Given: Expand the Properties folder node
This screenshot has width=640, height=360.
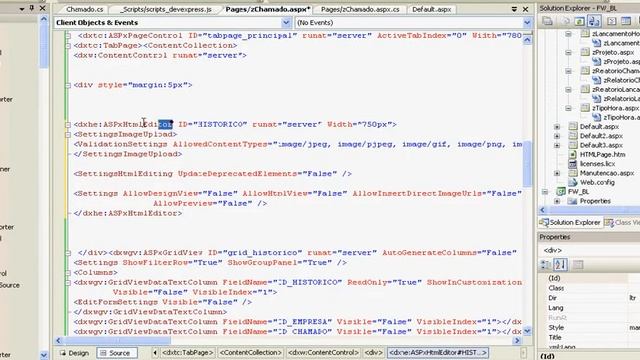Looking at the screenshot, I should (557, 201).
